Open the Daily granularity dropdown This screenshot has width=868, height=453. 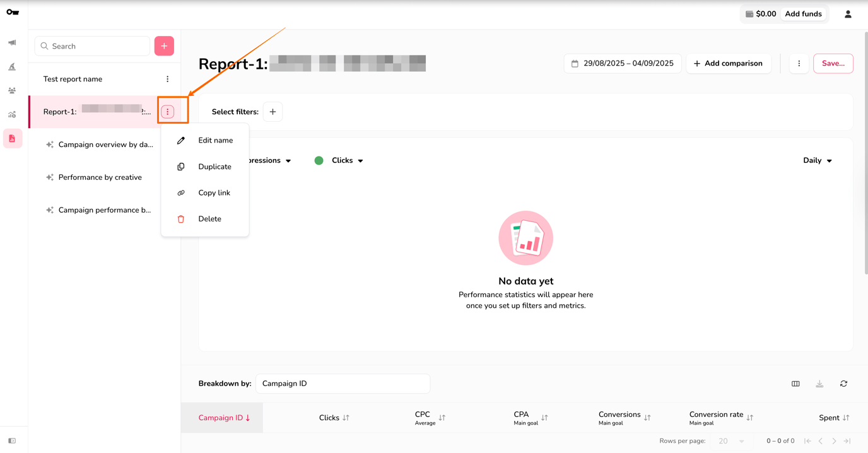click(x=817, y=160)
